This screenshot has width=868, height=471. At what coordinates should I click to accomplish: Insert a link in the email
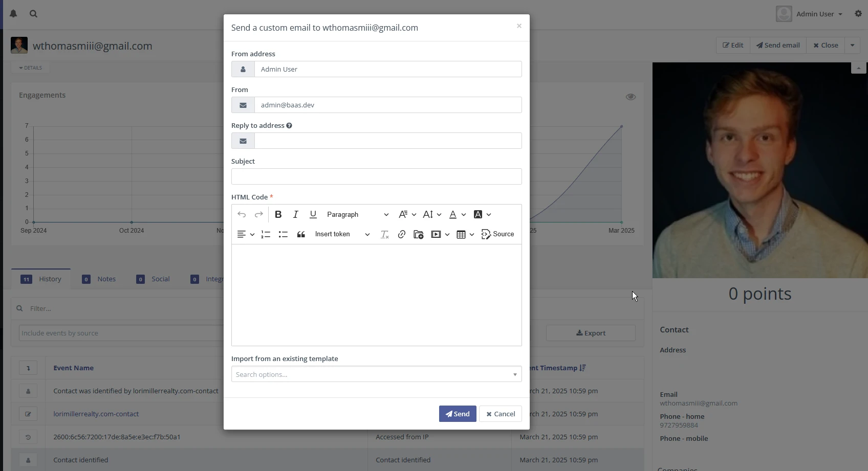[x=401, y=234]
